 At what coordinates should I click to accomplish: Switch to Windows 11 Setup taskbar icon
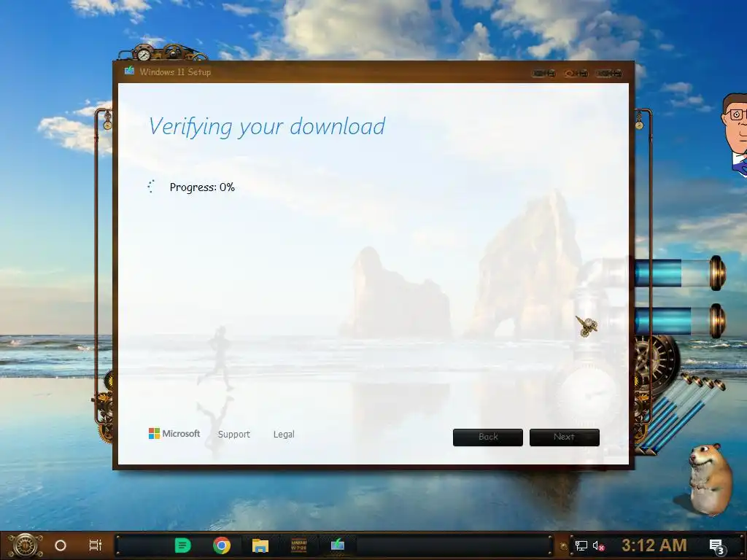[x=337, y=544]
